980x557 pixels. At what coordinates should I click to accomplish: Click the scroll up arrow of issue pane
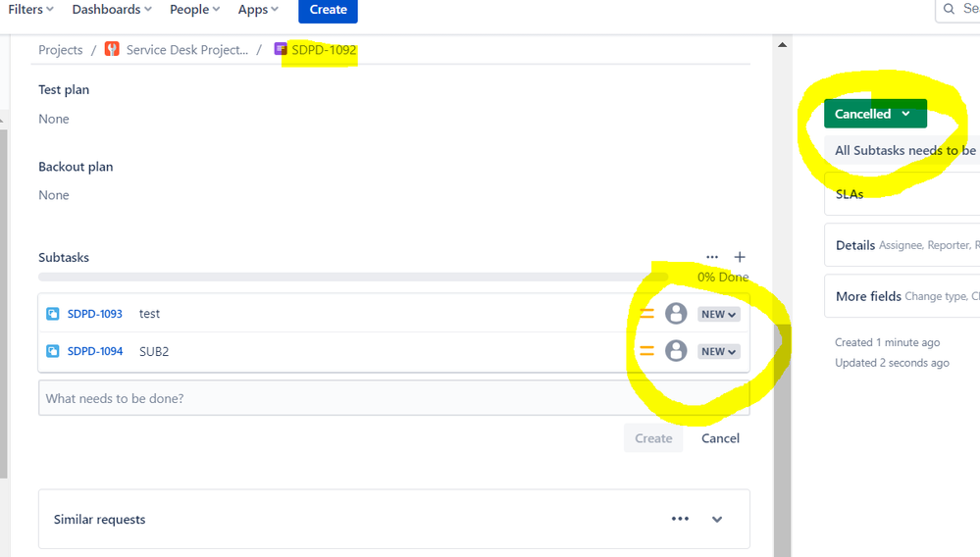pyautogui.click(x=782, y=45)
